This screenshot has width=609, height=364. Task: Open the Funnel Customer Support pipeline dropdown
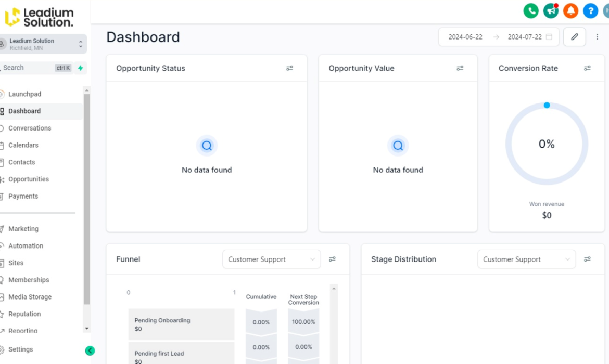(x=272, y=259)
